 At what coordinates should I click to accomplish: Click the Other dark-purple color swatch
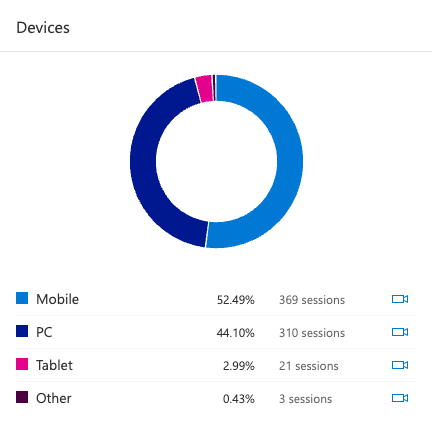pos(22,397)
